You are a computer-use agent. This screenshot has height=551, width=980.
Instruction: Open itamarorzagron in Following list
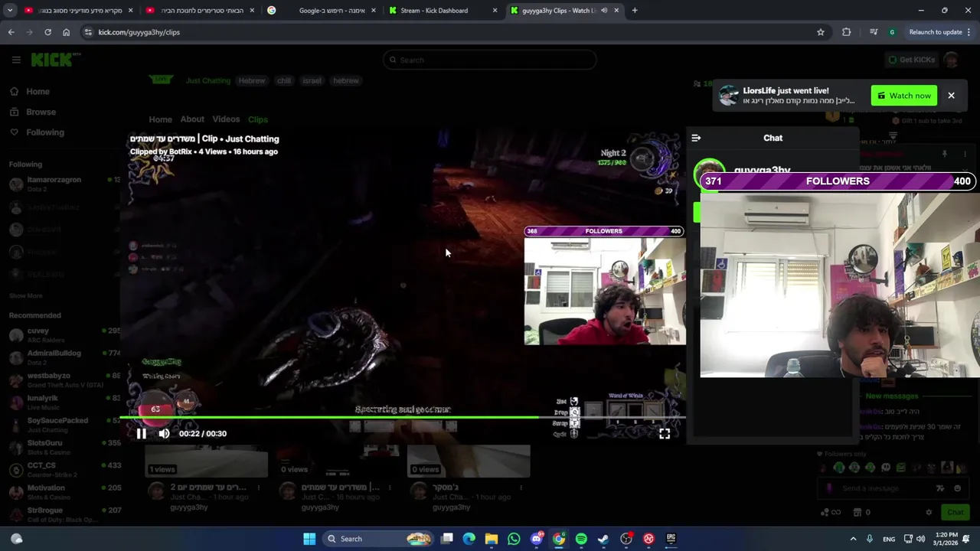(61, 184)
